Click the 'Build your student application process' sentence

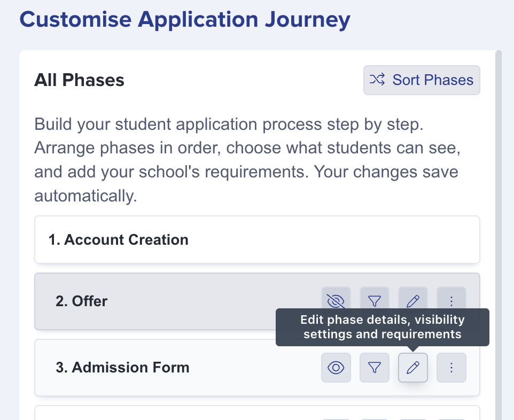[229, 125]
